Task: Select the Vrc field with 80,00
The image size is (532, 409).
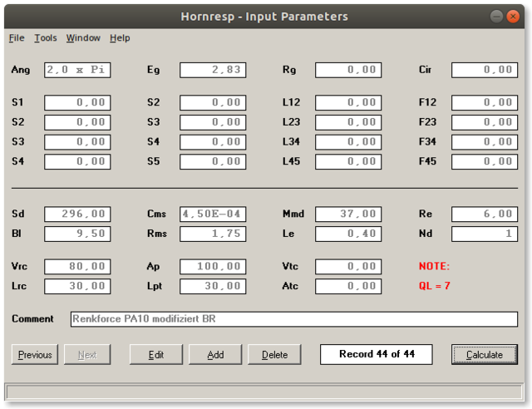Action: coord(77,267)
